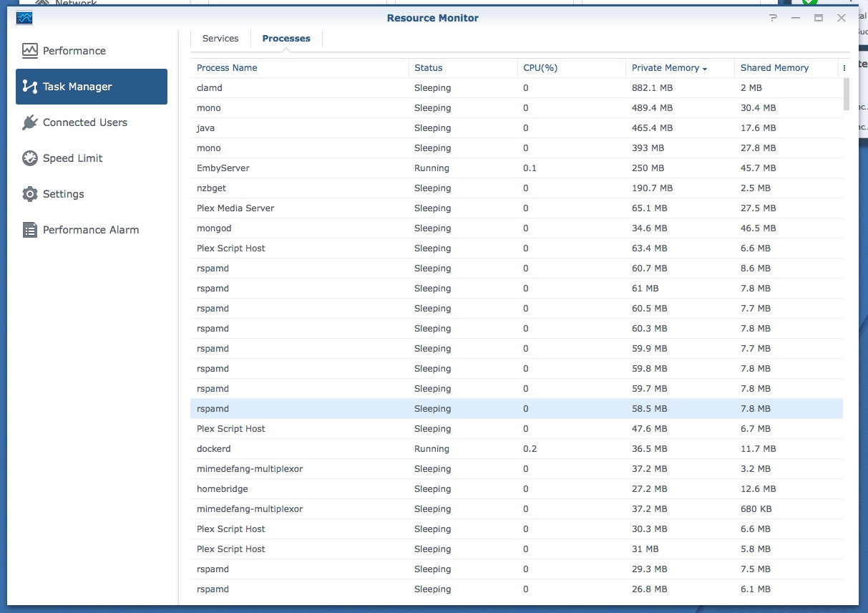Click the Settings gear icon

29,194
